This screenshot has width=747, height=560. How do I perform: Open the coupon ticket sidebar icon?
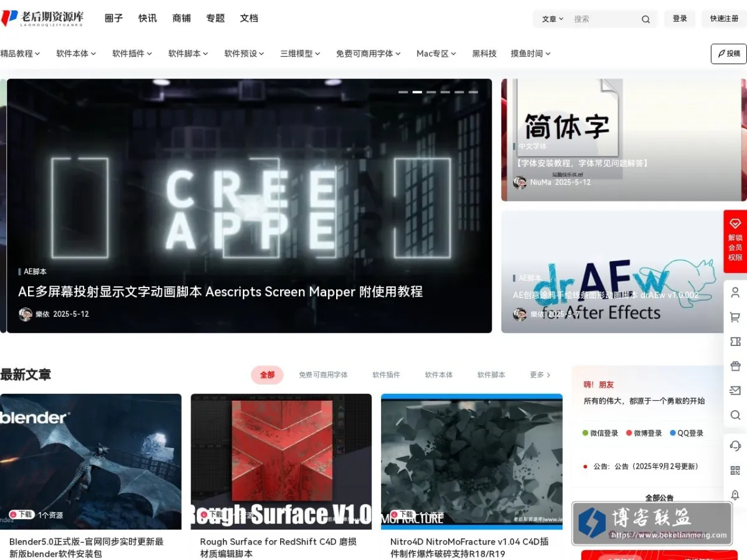(735, 342)
